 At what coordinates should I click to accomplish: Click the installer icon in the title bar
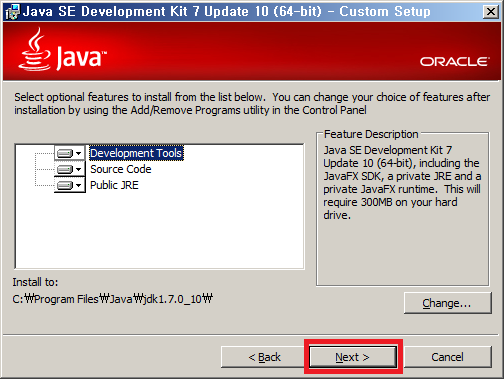(13, 12)
